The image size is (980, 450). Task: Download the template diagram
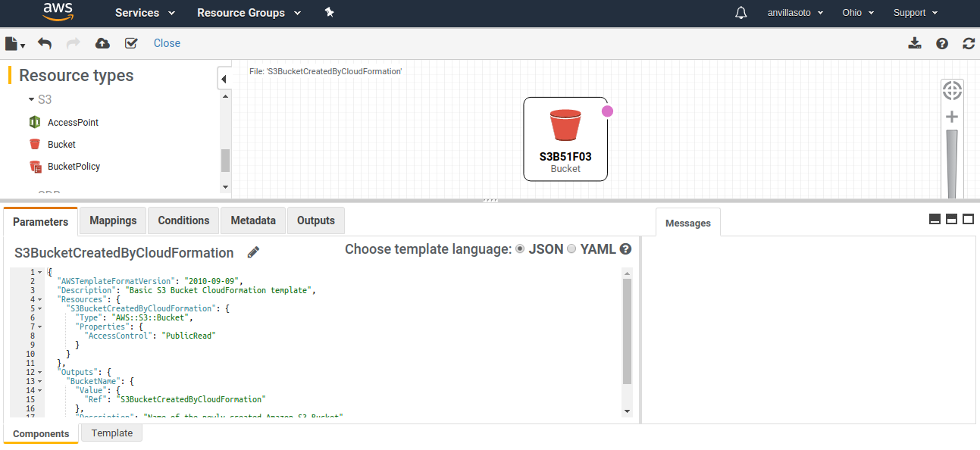coord(915,43)
